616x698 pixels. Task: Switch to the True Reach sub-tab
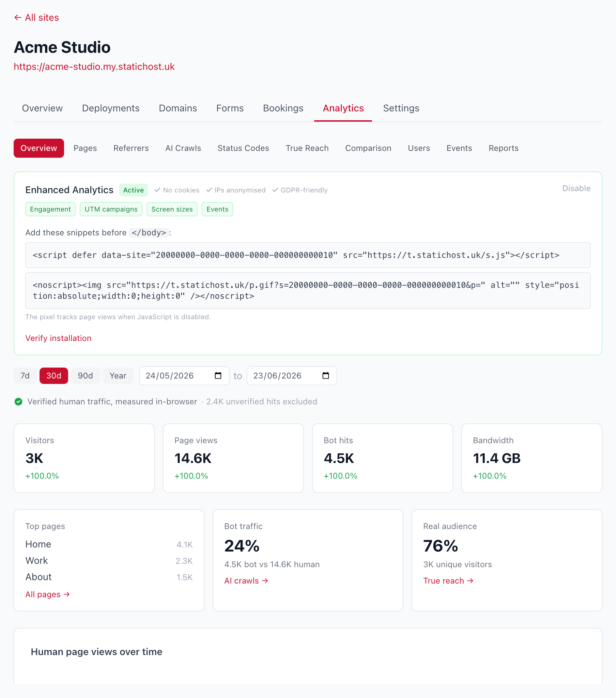(307, 148)
